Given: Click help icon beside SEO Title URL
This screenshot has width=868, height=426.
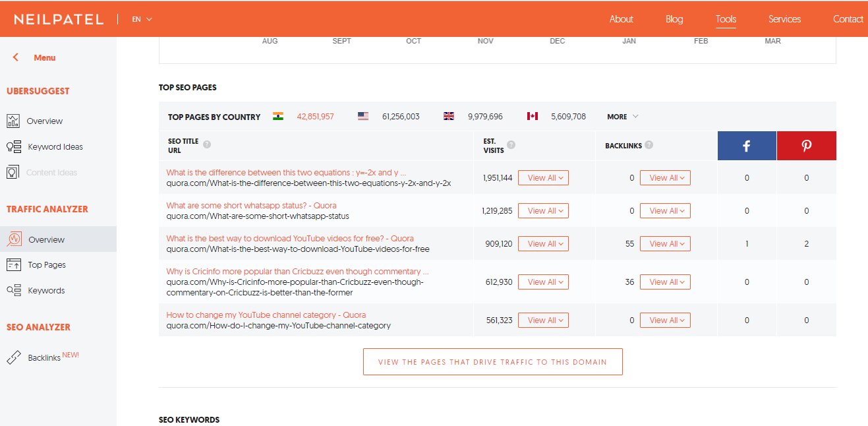Looking at the screenshot, I should coord(207,144).
